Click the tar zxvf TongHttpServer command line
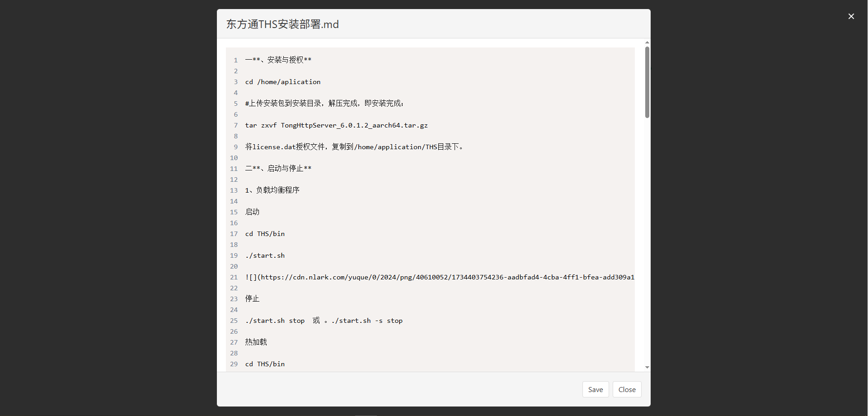Image resolution: width=868 pixels, height=416 pixels. tap(336, 125)
